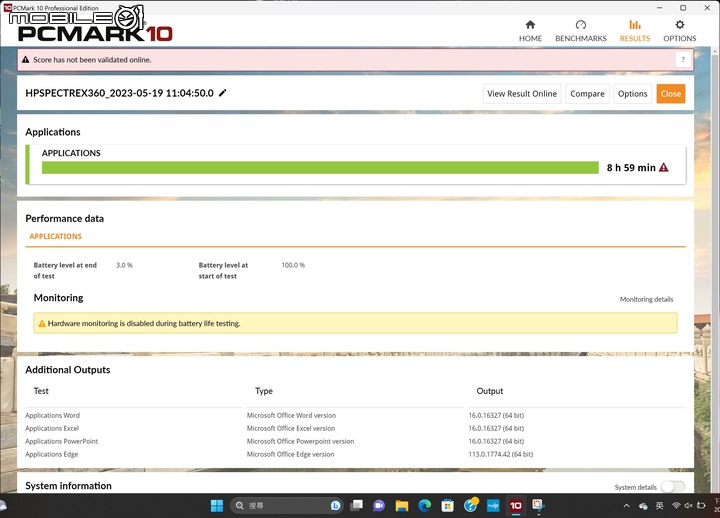Go to the HOME section

[530, 31]
